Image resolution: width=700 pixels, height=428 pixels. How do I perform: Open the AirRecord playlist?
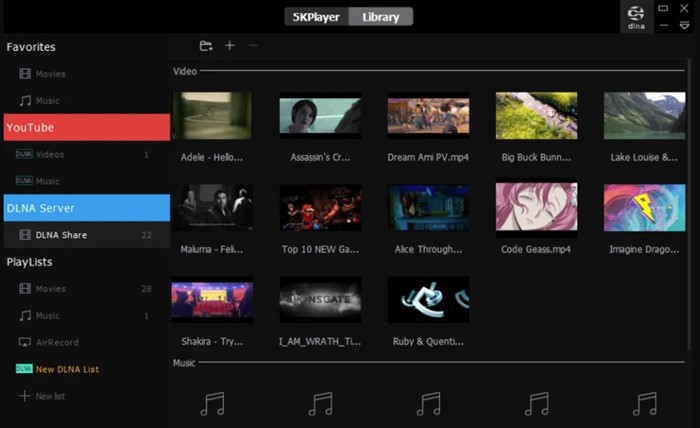87,342
